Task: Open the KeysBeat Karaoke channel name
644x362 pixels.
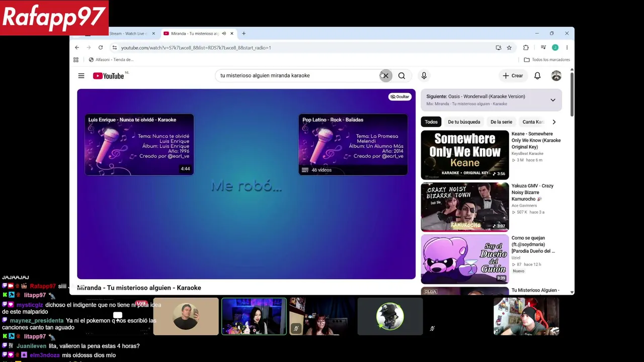Action: pyautogui.click(x=527, y=153)
